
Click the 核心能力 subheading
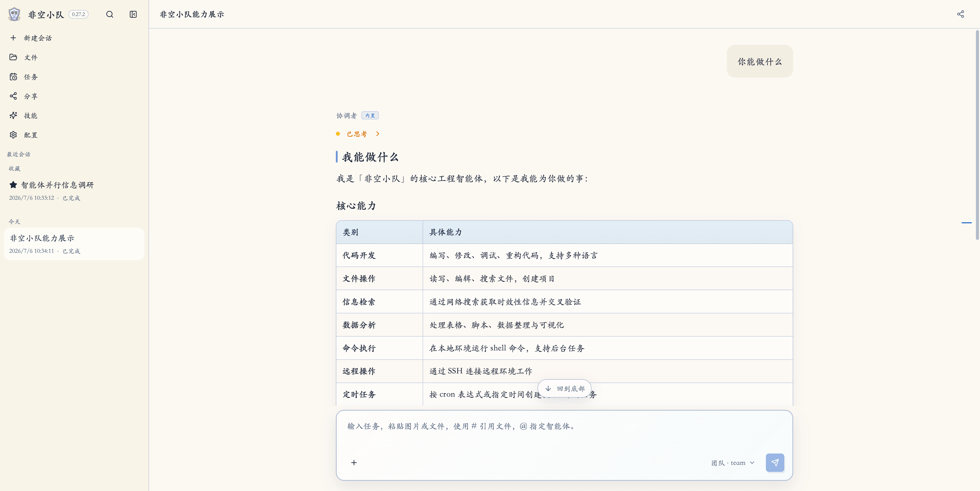click(357, 206)
